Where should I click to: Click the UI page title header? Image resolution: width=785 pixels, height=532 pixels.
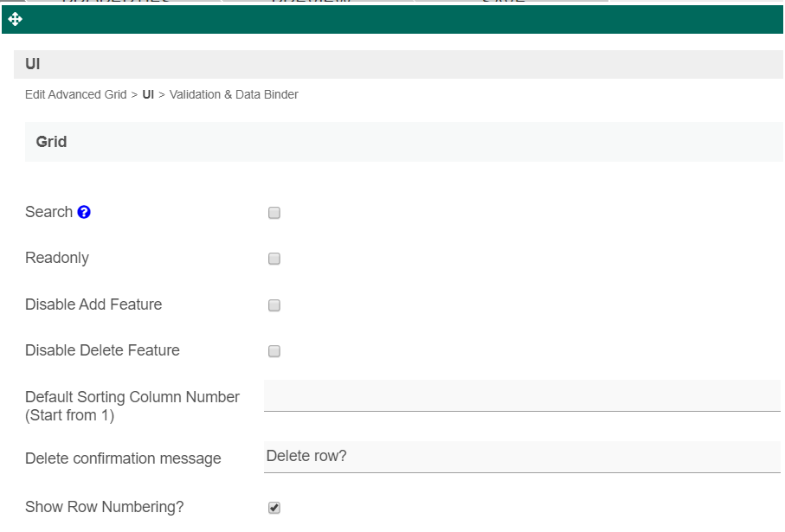[x=33, y=65]
